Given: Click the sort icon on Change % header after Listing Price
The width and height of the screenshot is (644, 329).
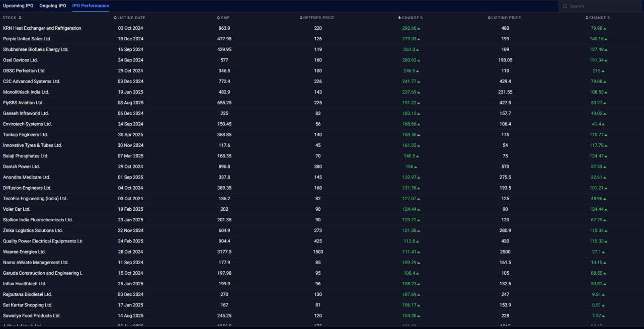Looking at the screenshot, I should point(587,18).
